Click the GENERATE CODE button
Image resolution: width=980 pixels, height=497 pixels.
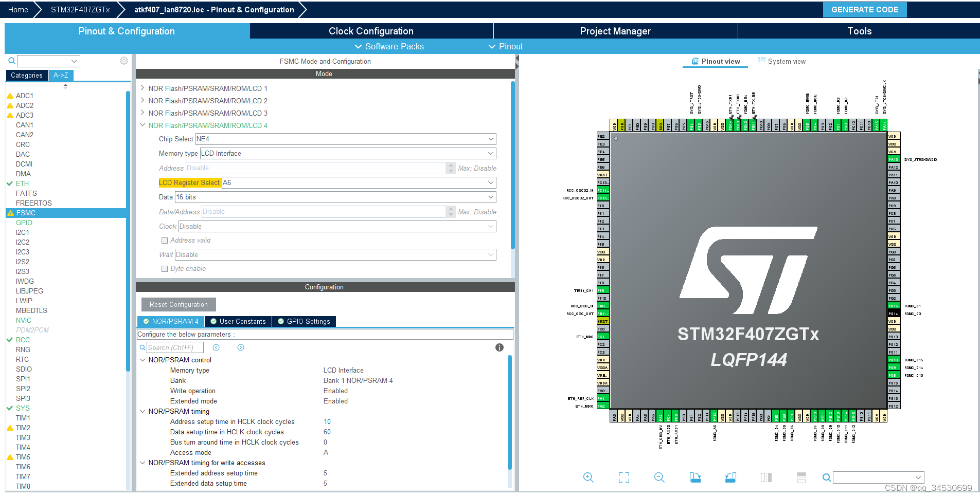coord(864,9)
